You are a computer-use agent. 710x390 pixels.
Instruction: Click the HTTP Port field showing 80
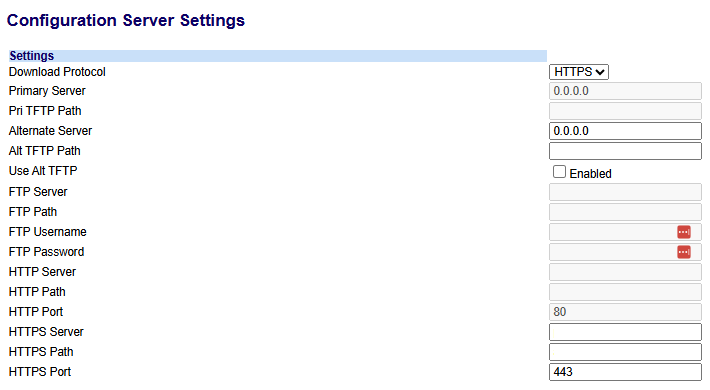pos(625,312)
